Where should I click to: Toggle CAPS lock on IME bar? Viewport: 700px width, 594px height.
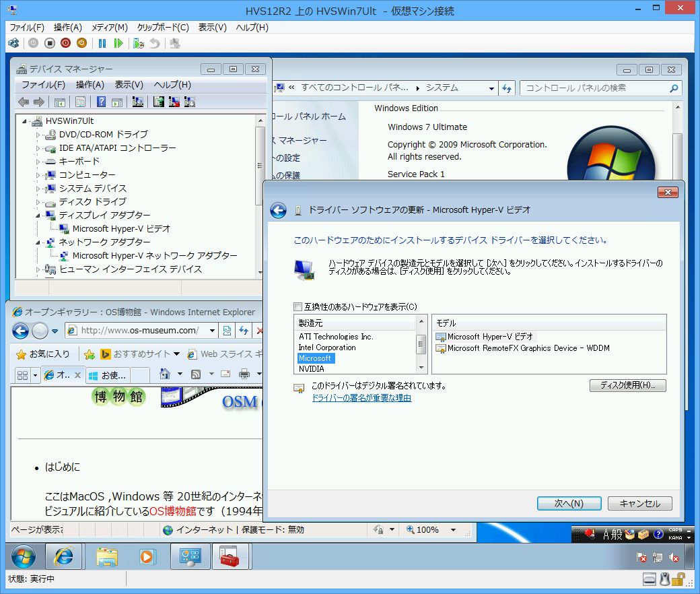(675, 530)
